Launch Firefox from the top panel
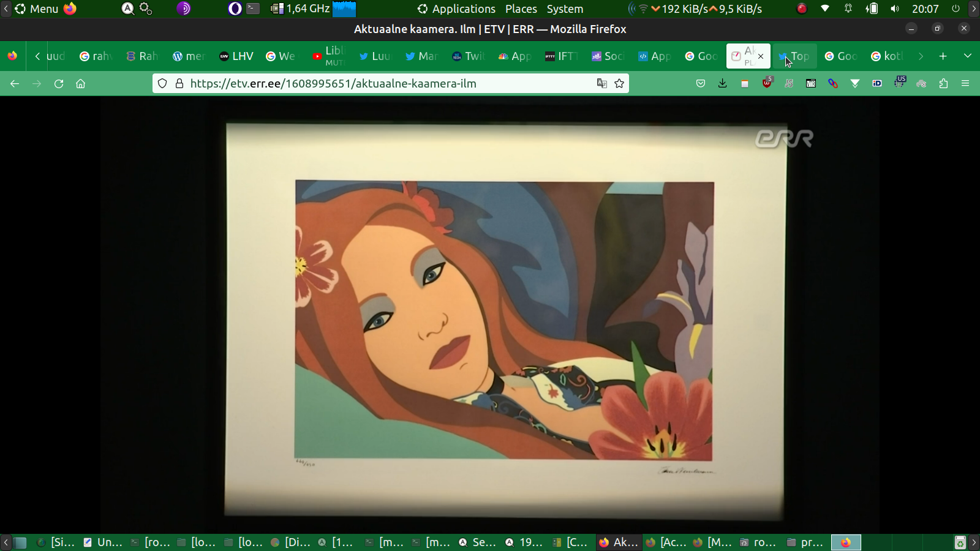 (x=70, y=9)
